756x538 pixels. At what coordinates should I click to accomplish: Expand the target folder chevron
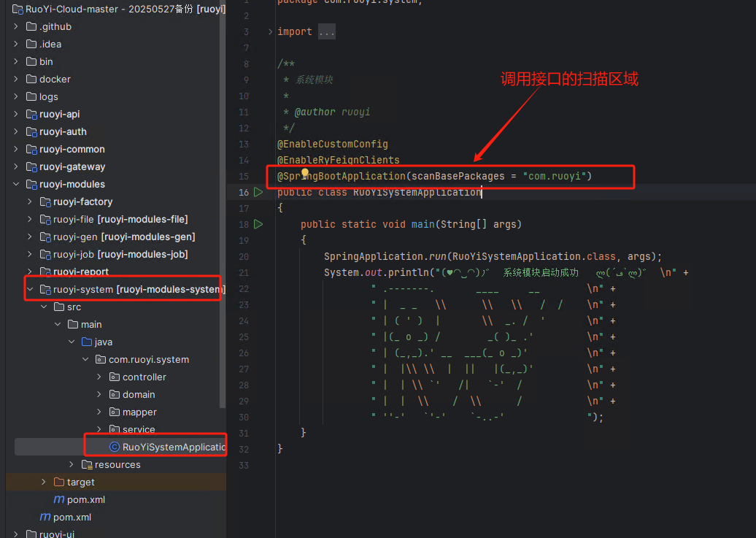pos(44,482)
